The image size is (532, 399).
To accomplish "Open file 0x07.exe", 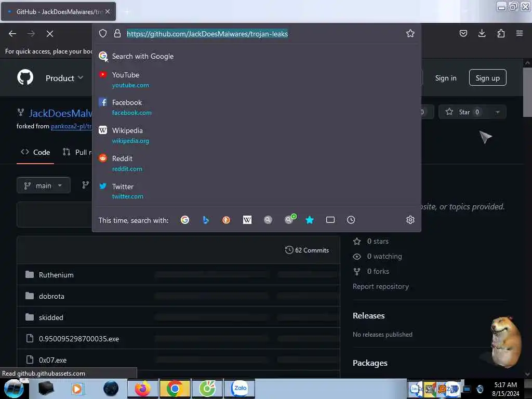I will coord(52,360).
